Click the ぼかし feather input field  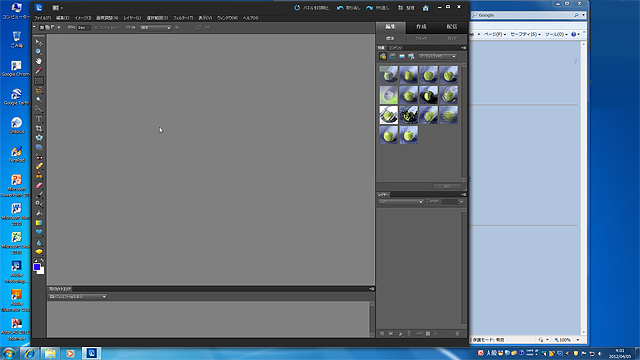[84, 28]
